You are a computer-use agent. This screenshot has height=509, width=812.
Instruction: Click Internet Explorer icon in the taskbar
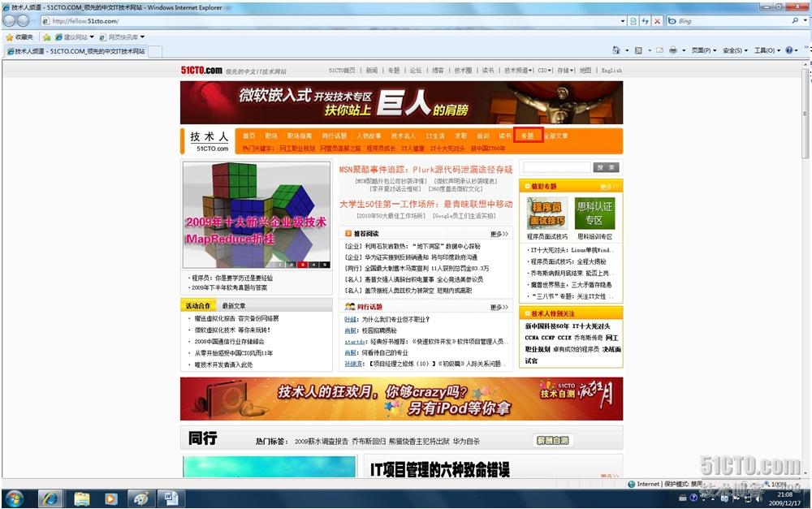[50, 498]
